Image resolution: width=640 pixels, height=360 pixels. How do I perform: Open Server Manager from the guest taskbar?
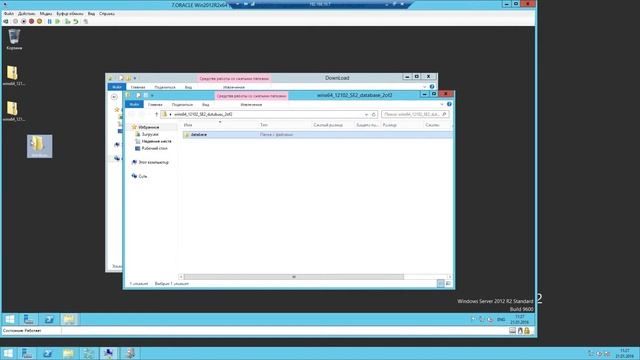tap(29, 319)
